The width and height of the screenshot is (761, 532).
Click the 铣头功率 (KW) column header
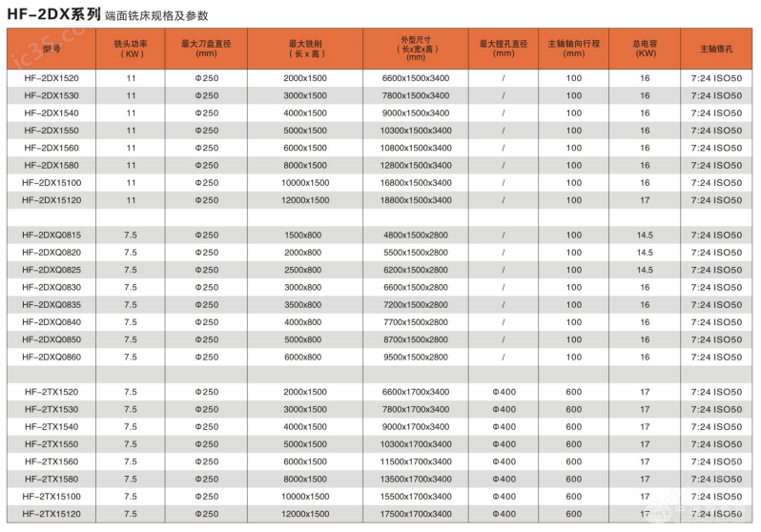[131, 49]
